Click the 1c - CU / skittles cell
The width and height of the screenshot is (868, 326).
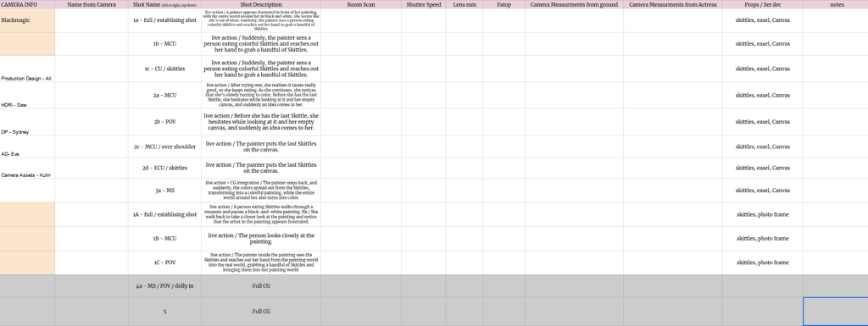click(x=164, y=69)
